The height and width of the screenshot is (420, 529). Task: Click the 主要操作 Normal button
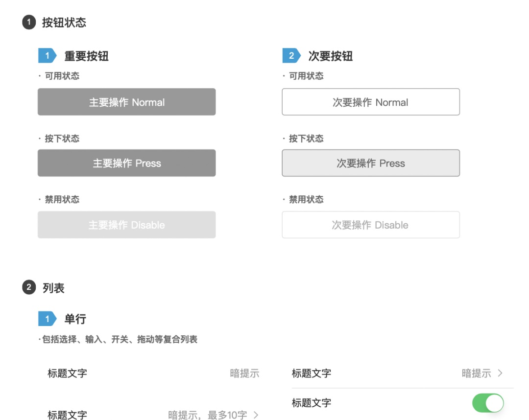coord(126,102)
